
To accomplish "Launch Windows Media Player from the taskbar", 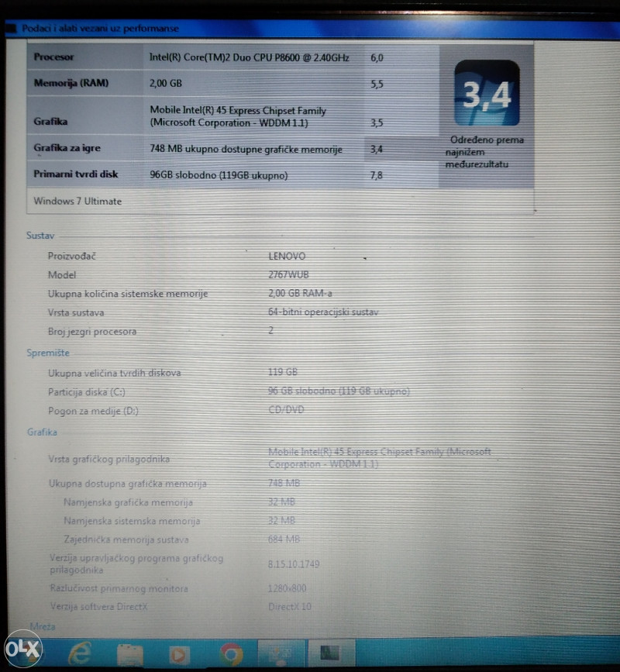I will pyautogui.click(x=180, y=655).
